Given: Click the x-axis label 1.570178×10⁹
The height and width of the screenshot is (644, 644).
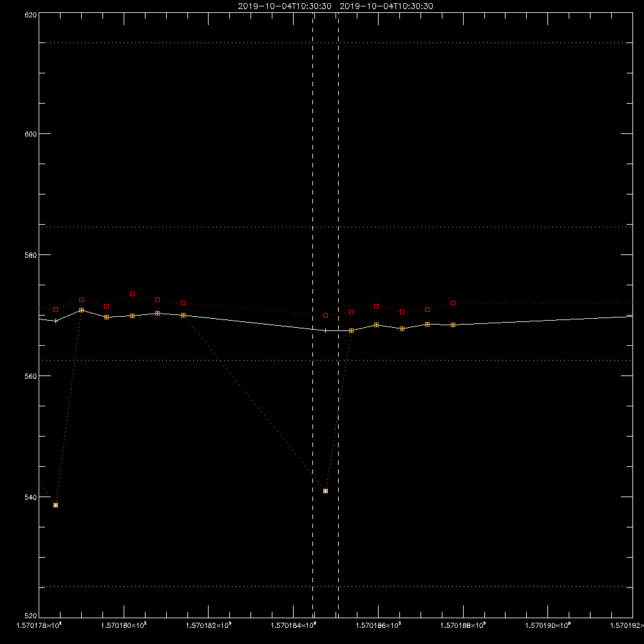Looking at the screenshot, I should (x=39, y=625).
